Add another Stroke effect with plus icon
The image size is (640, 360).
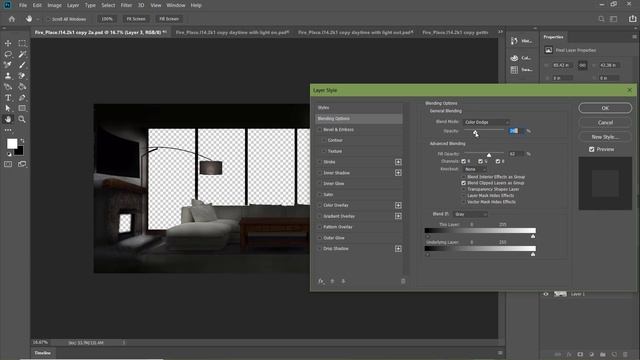click(x=398, y=162)
